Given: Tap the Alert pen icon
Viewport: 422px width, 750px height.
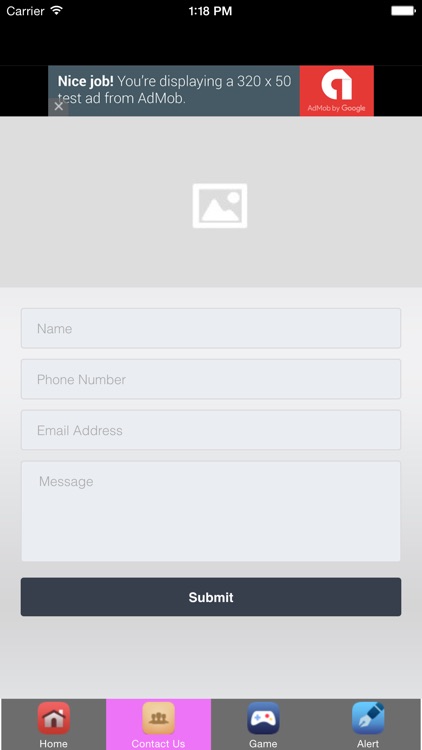Looking at the screenshot, I should point(368,718).
